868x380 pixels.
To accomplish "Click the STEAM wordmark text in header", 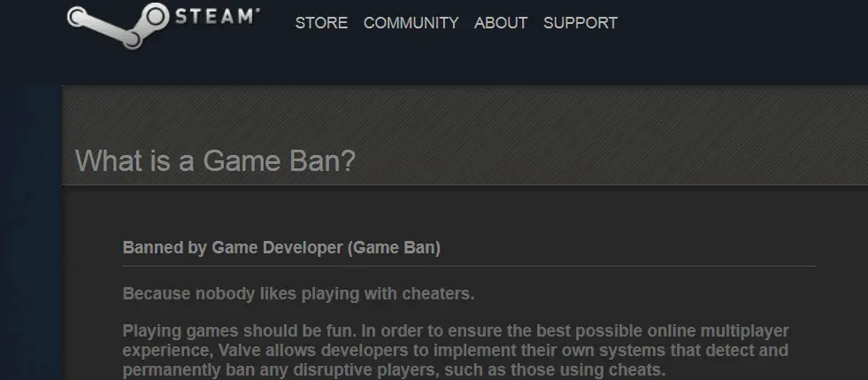I will (215, 17).
